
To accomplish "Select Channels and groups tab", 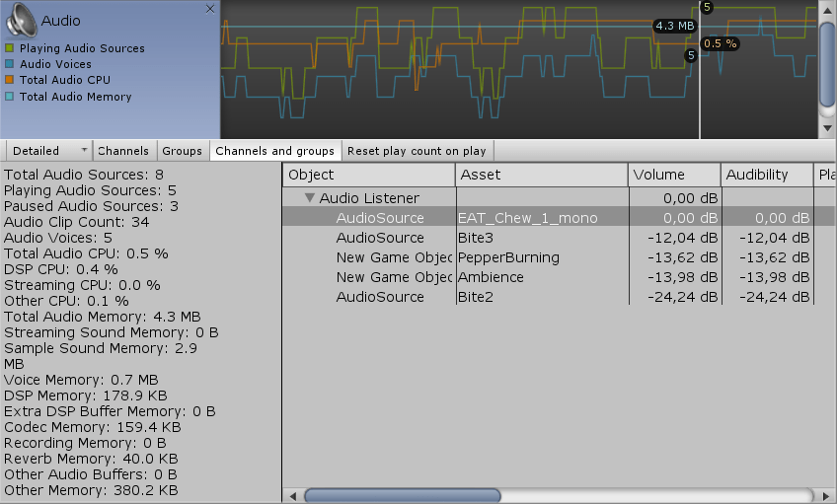I will pyautogui.click(x=274, y=151).
